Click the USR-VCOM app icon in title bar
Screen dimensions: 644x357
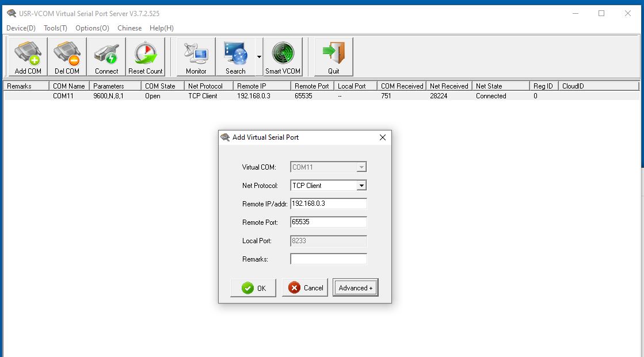click(x=12, y=14)
